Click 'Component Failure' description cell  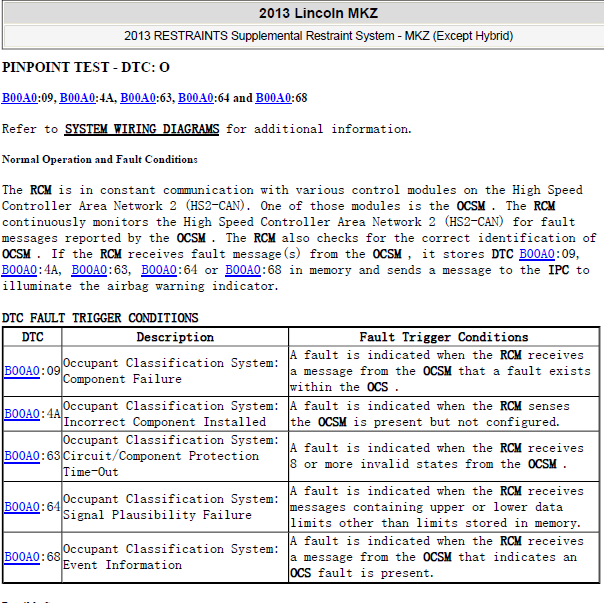coord(175,371)
